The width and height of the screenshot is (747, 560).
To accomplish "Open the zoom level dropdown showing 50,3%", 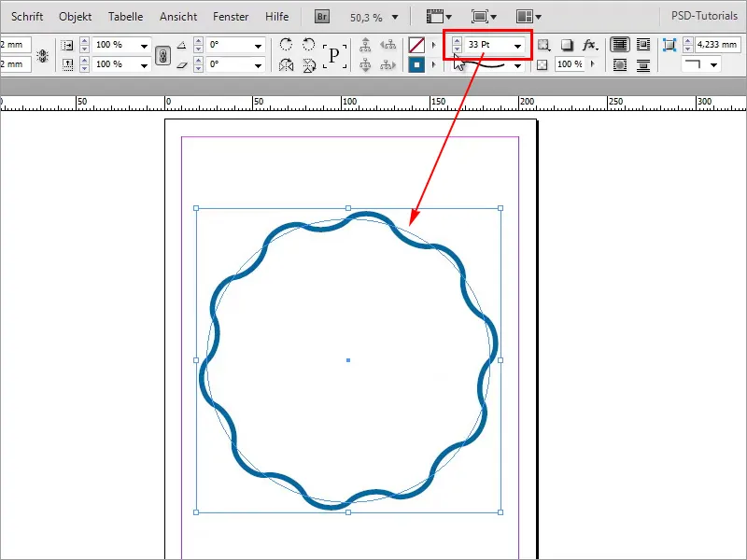I will (394, 18).
